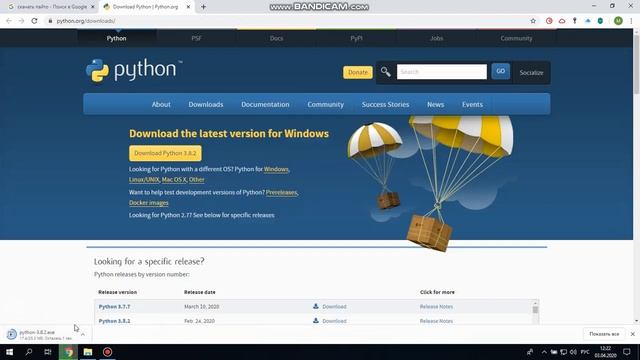Click the Docker images link
Screen dimensions: 640x360
(149, 203)
